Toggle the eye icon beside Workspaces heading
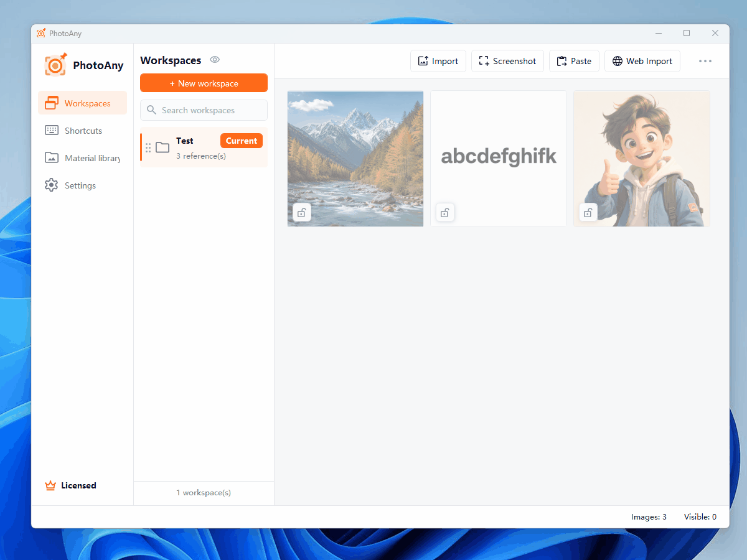This screenshot has width=747, height=560. [x=215, y=60]
